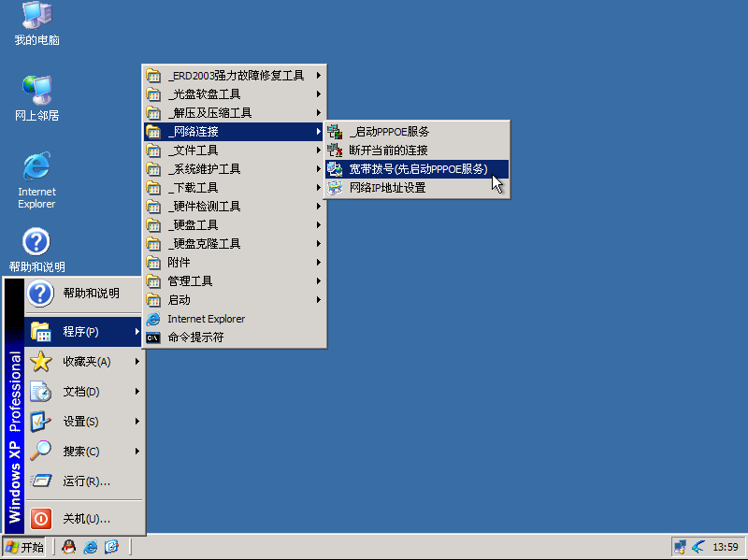Screen dimensions: 748x560
Task: Click the 程序 programs folder icon
Action: 41,332
